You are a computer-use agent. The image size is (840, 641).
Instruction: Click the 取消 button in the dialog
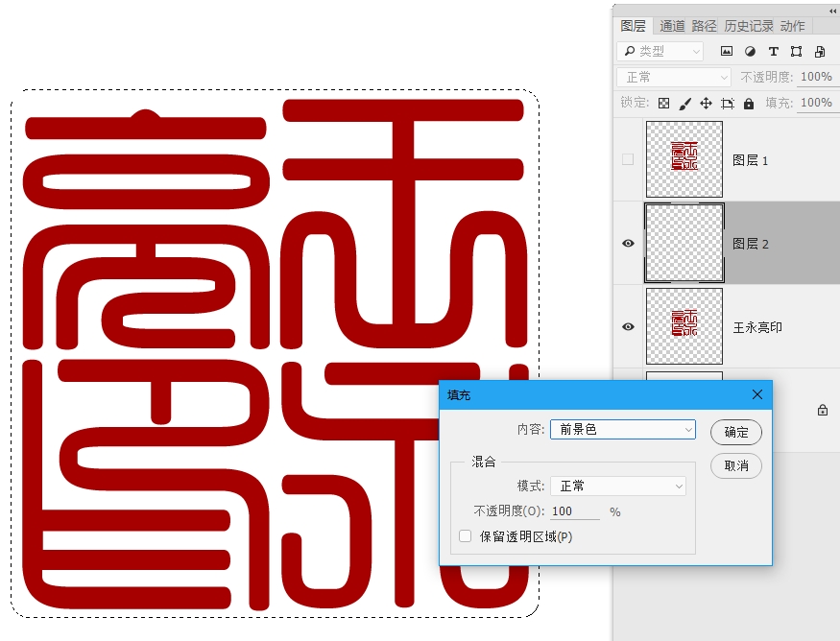[x=735, y=466]
